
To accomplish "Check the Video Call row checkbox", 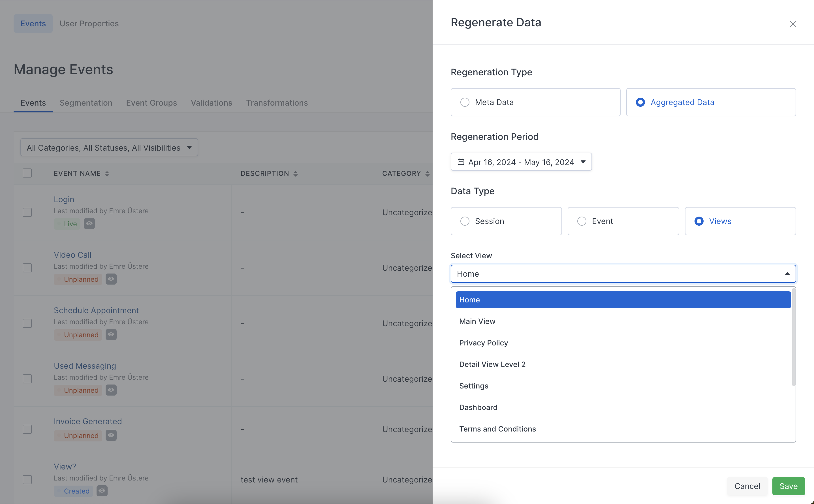I will click(27, 268).
